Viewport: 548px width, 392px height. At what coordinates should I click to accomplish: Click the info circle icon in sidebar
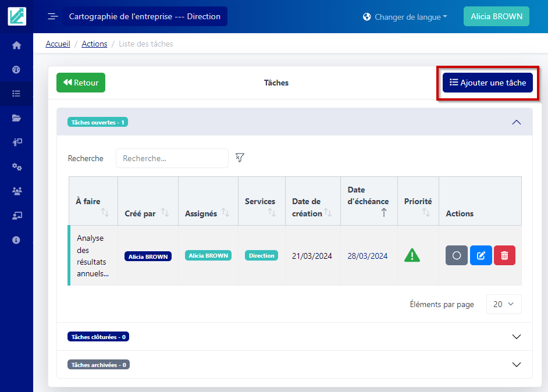16,240
